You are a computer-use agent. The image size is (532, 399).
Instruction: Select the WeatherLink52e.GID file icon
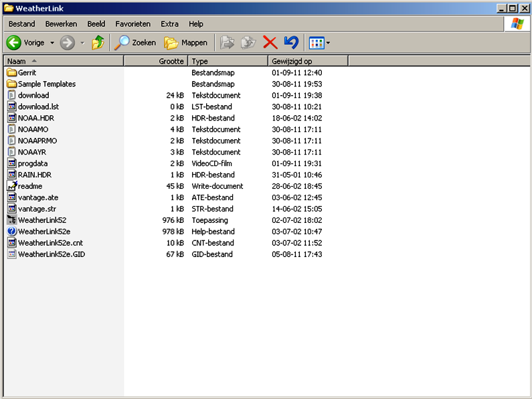(x=11, y=254)
